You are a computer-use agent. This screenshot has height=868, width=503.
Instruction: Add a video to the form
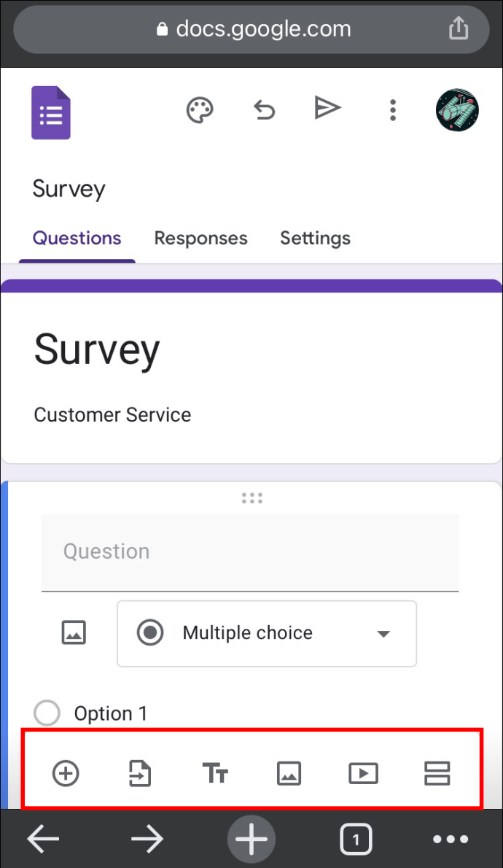tap(363, 773)
